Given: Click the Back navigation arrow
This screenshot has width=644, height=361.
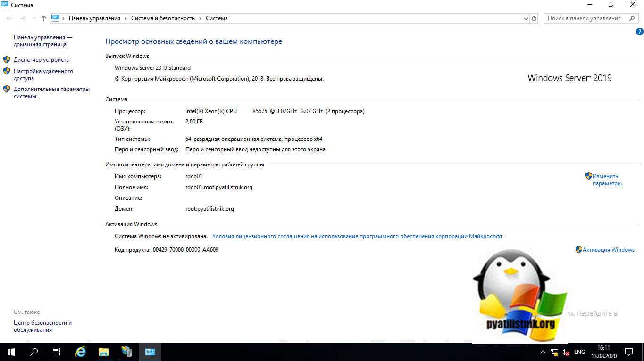Looking at the screenshot, I should 9,18.
